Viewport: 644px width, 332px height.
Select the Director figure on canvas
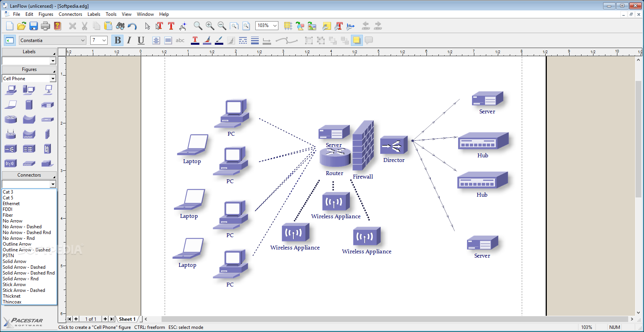[394, 145]
